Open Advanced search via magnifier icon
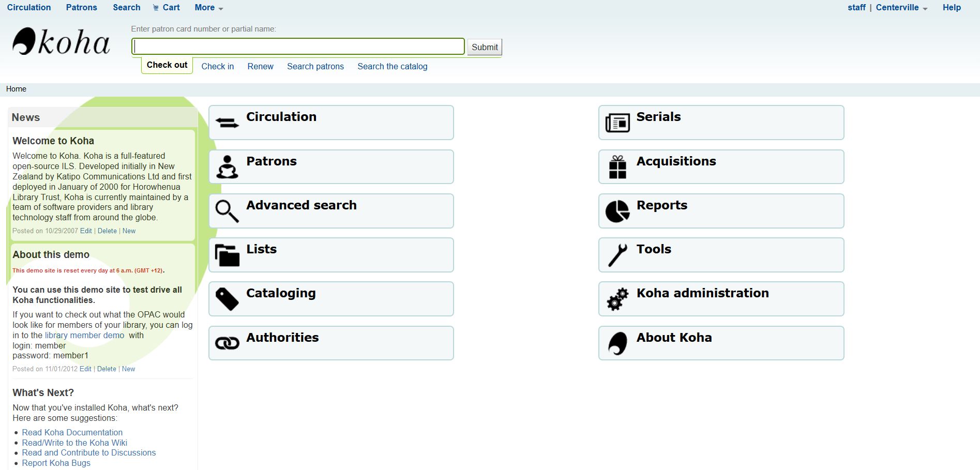Image resolution: width=980 pixels, height=470 pixels. [226, 210]
